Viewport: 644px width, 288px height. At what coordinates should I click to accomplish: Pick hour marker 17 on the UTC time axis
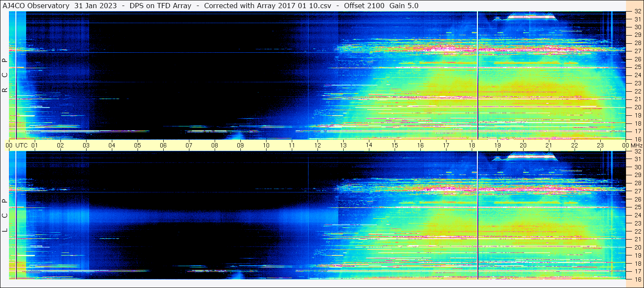[446, 145]
